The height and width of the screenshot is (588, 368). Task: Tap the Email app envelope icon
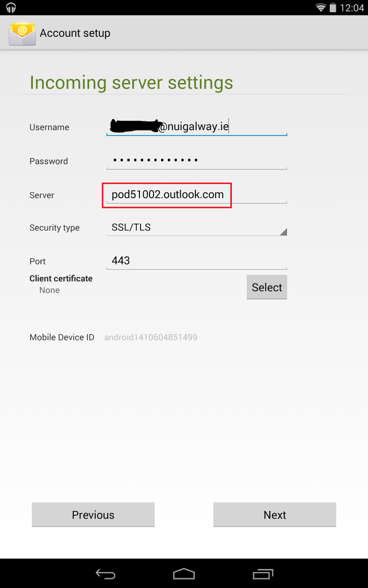[x=22, y=33]
